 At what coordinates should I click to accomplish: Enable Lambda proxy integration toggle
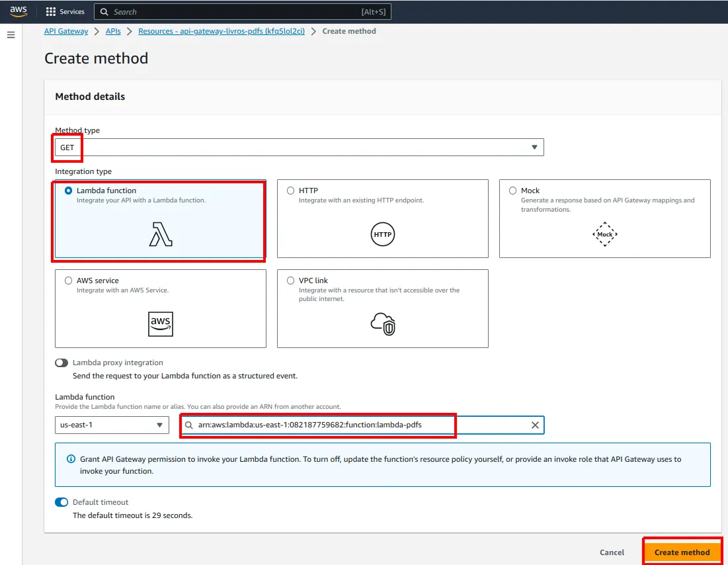[61, 363]
